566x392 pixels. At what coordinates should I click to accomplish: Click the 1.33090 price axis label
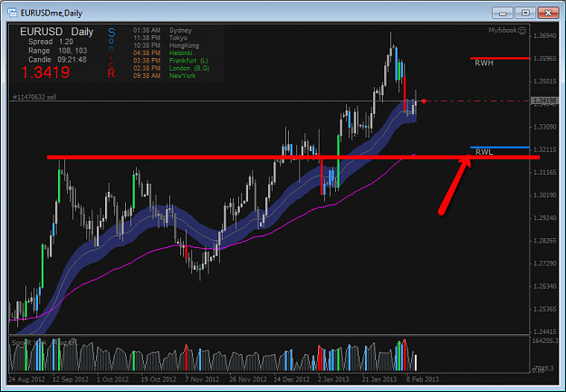coord(544,127)
